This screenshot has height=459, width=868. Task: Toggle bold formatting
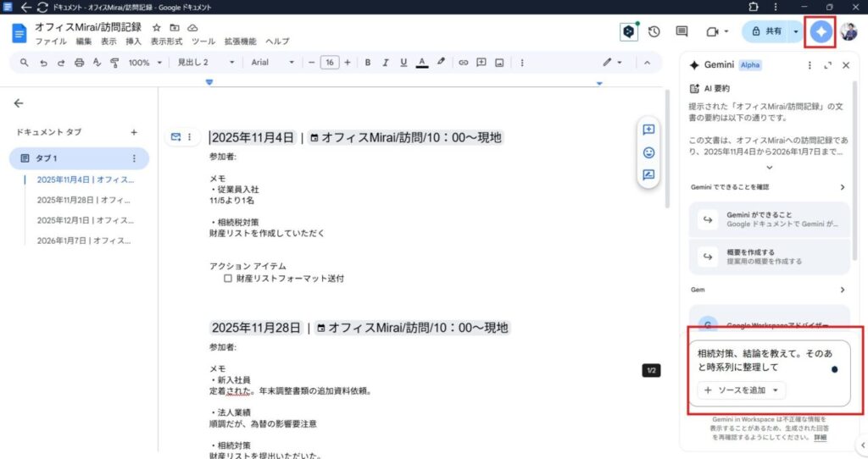368,63
